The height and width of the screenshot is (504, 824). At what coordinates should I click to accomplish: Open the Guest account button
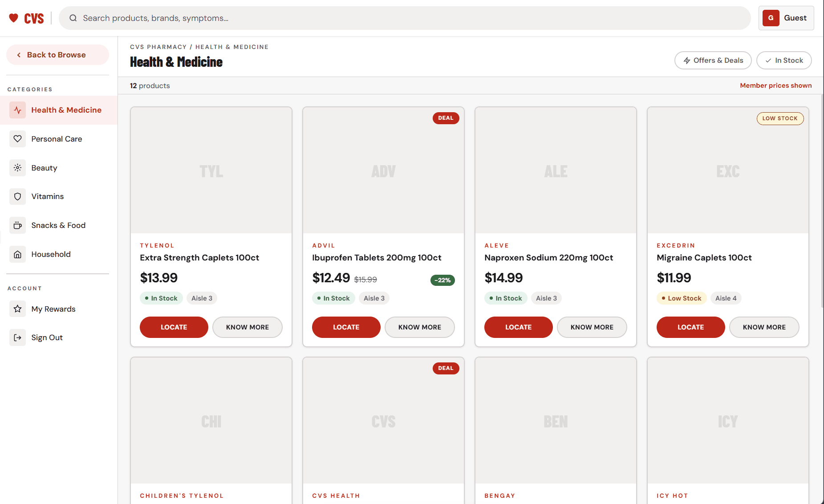[x=786, y=18]
